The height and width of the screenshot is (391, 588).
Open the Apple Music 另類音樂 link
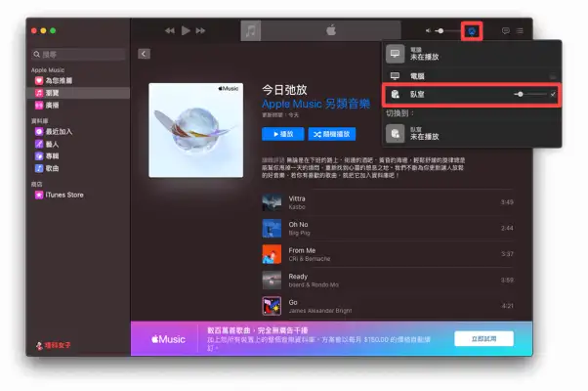pyautogui.click(x=315, y=104)
